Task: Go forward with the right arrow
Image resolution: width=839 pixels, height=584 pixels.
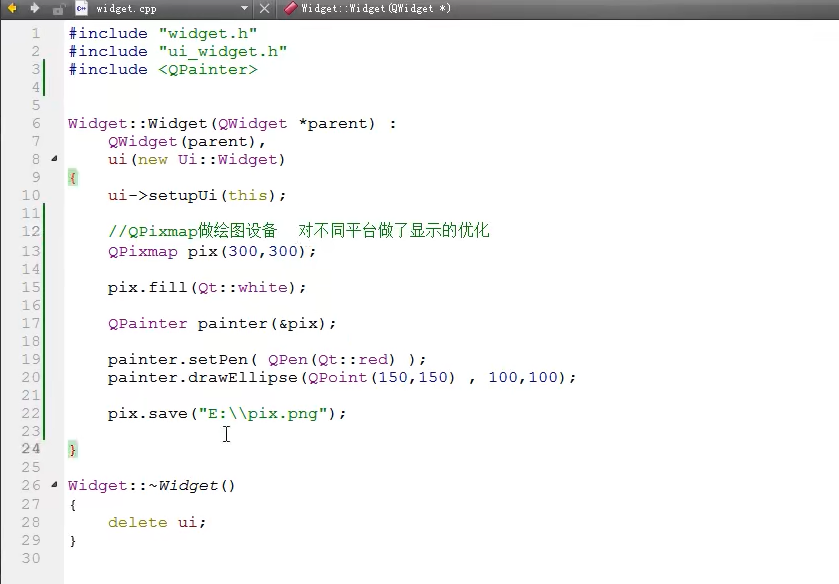Action: [35, 8]
